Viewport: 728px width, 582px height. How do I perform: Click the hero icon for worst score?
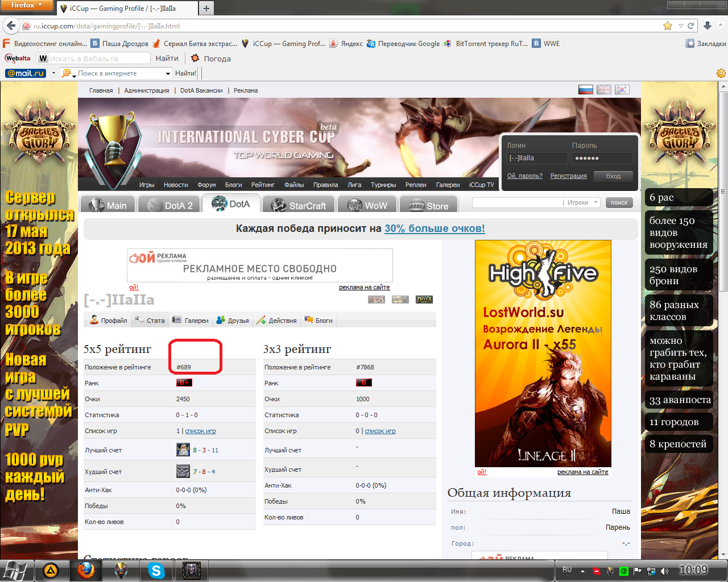183,471
